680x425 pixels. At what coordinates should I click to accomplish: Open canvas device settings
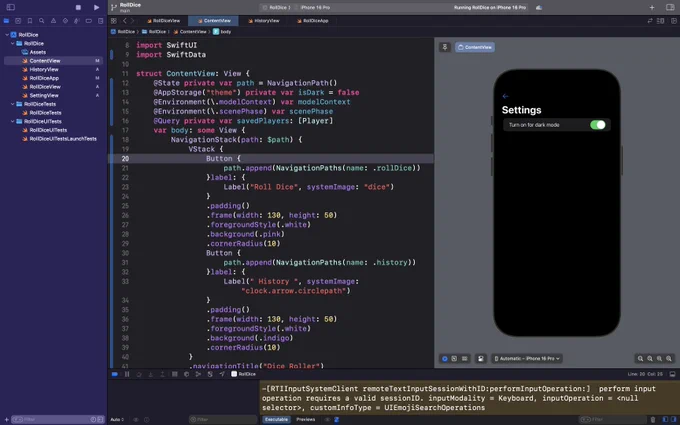click(x=481, y=359)
